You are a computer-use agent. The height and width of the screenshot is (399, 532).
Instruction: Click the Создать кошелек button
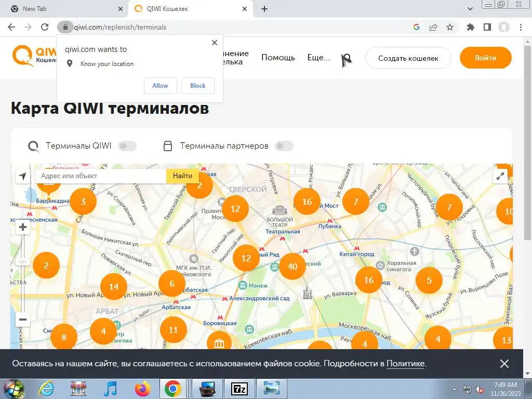[408, 58]
